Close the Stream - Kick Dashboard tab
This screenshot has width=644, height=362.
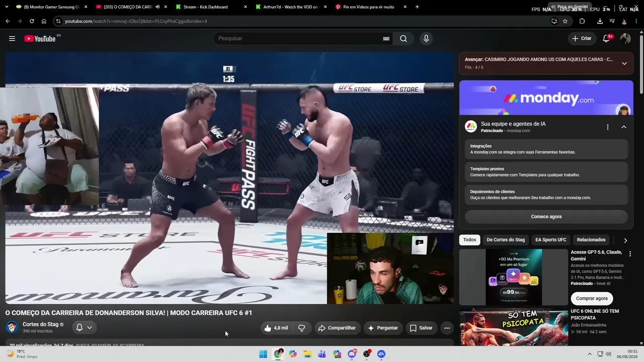click(x=245, y=7)
